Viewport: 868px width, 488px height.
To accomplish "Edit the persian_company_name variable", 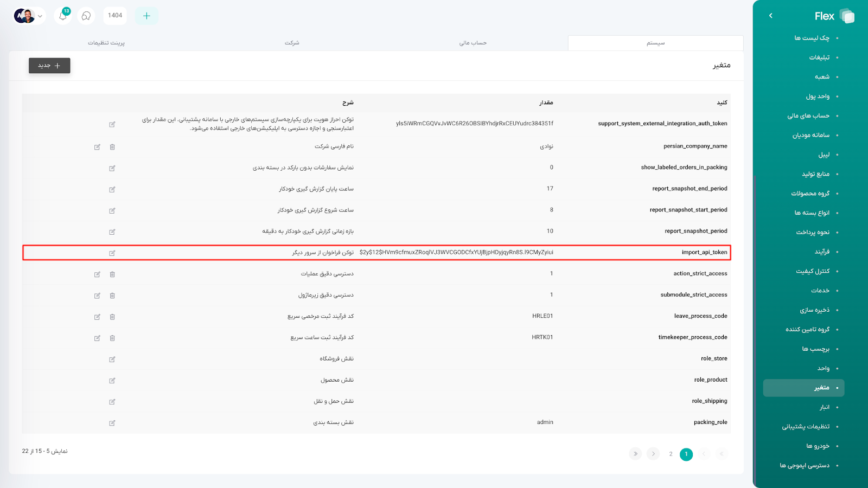I will 97,147.
